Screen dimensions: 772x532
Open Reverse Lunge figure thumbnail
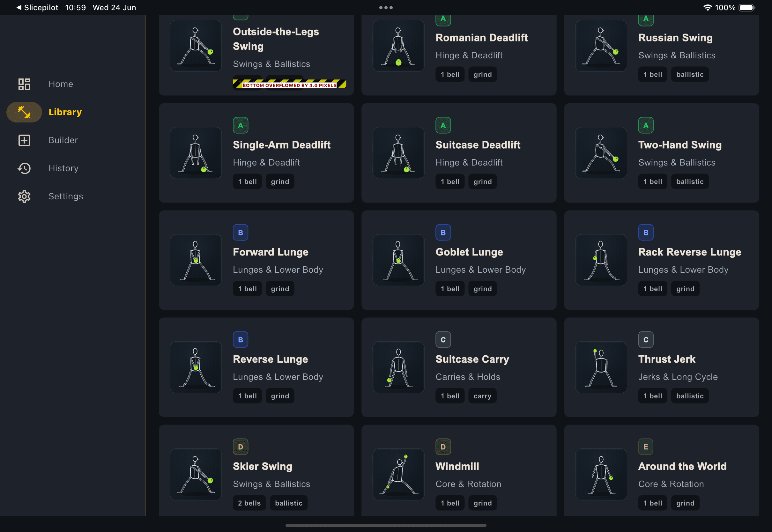196,367
